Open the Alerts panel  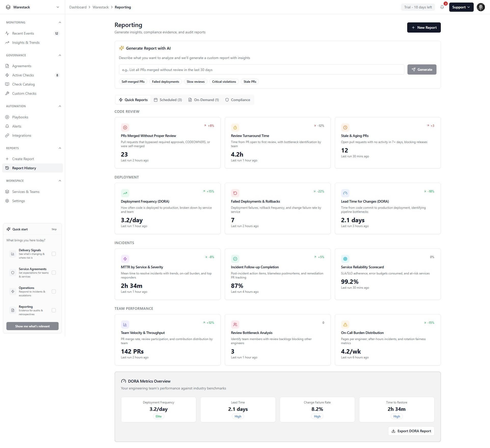click(17, 126)
